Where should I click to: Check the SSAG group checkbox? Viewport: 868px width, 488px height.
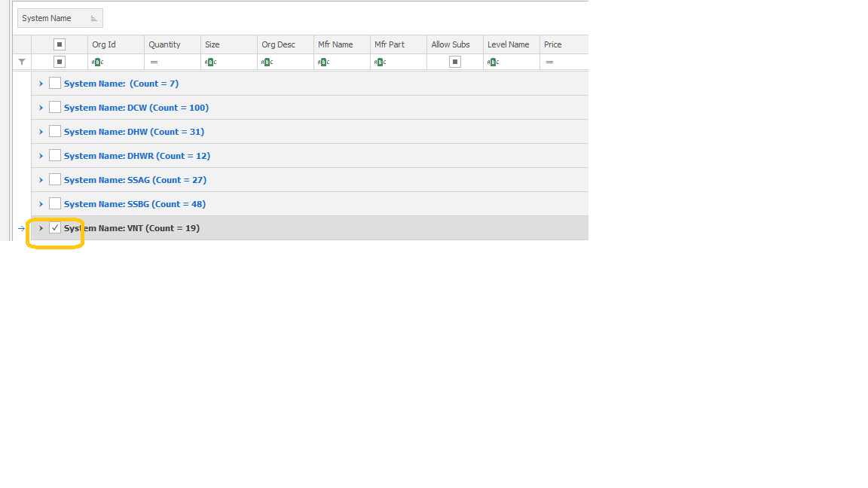(55, 179)
